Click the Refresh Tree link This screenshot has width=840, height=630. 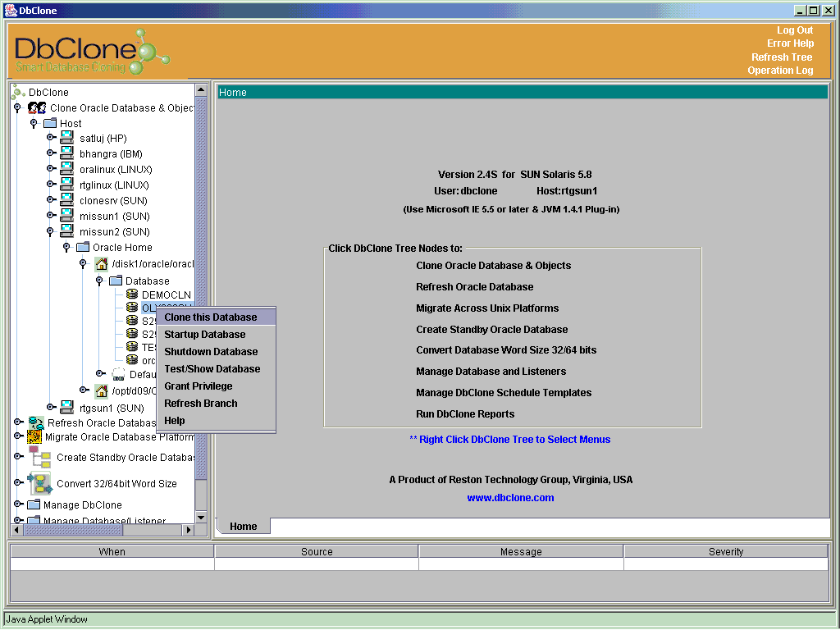[x=782, y=57]
